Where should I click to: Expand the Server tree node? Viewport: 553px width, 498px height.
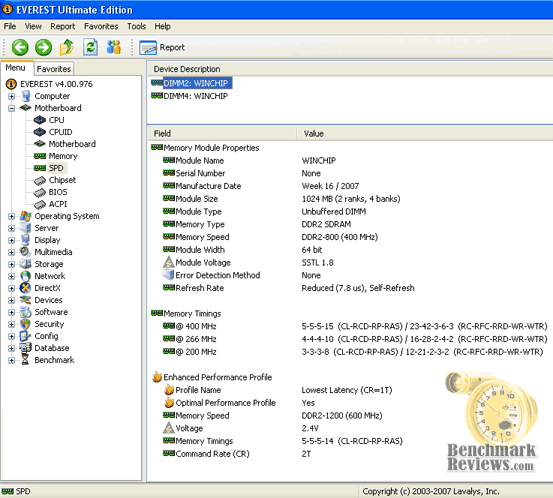11,228
